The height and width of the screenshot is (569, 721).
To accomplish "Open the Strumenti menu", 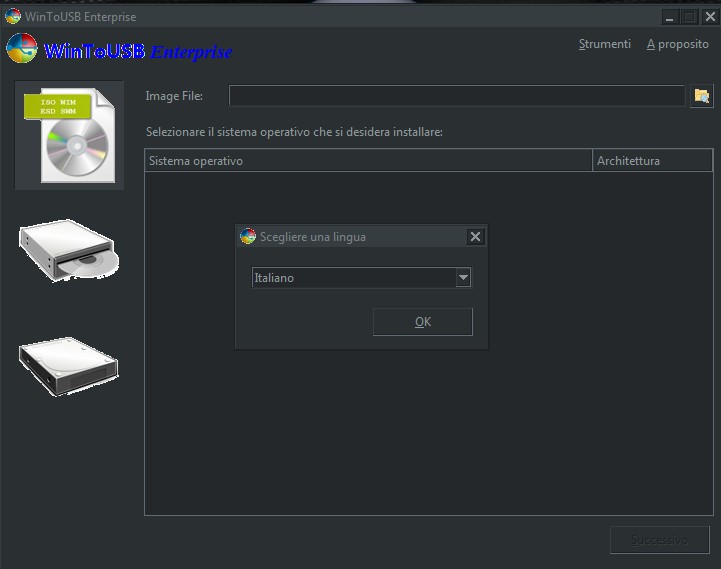I will pyautogui.click(x=605, y=44).
